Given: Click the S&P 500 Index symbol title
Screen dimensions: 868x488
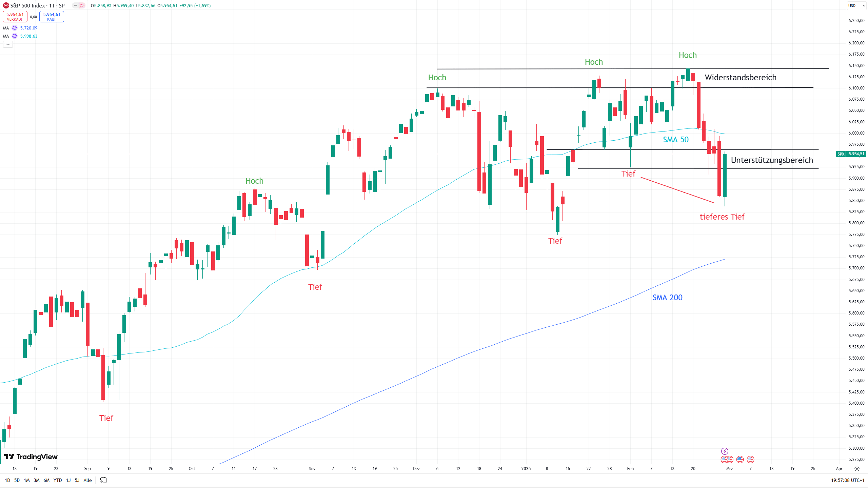Looking at the screenshot, I should pyautogui.click(x=37, y=5).
